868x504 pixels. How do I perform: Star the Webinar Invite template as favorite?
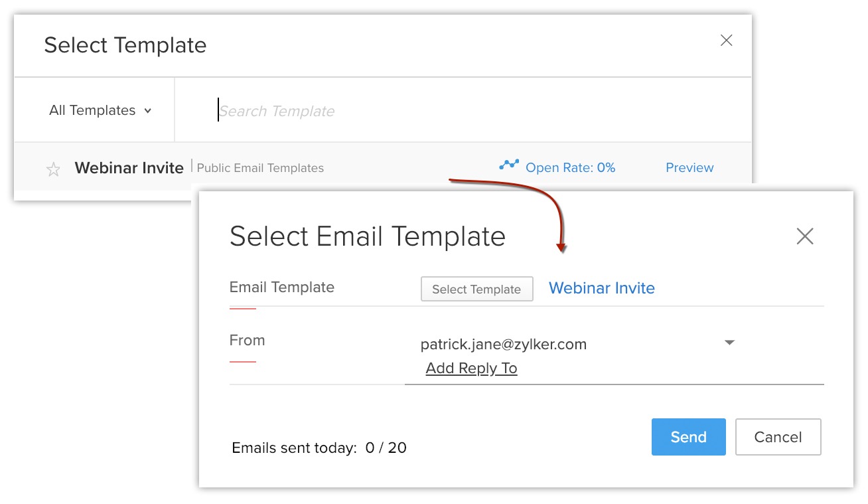point(53,169)
